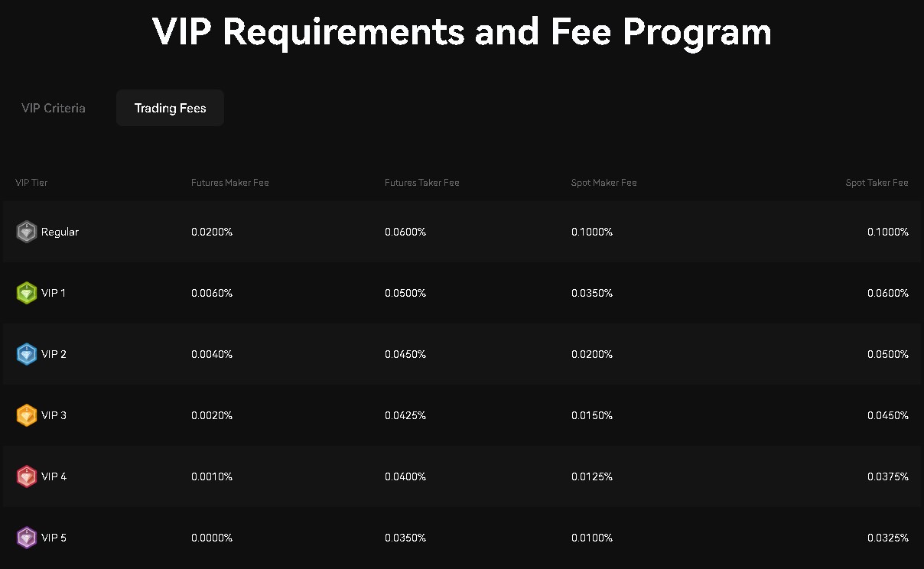This screenshot has width=924, height=569.
Task: Click the 0.0000% futures maker fee value
Action: click(x=212, y=538)
